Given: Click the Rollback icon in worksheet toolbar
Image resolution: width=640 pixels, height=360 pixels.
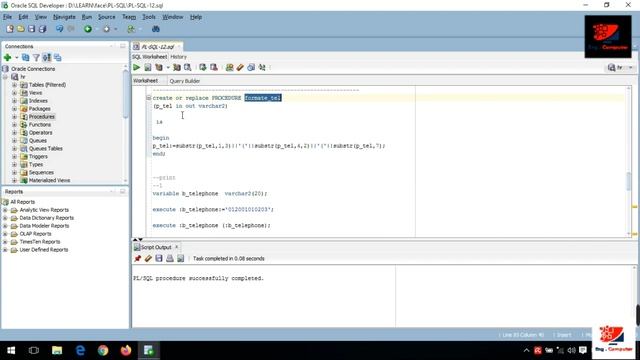Looking at the screenshot, I should (214, 67).
